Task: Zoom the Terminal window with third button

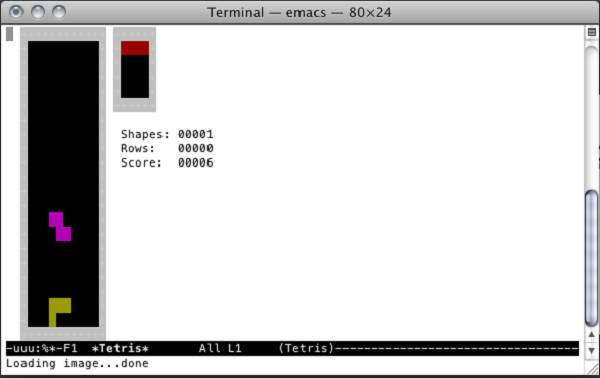Action: click(x=59, y=12)
